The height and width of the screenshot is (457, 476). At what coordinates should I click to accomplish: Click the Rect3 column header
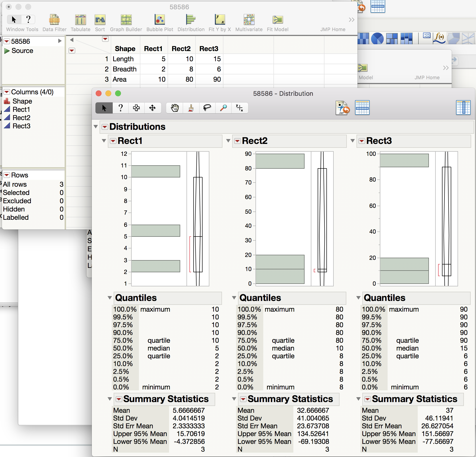209,49
